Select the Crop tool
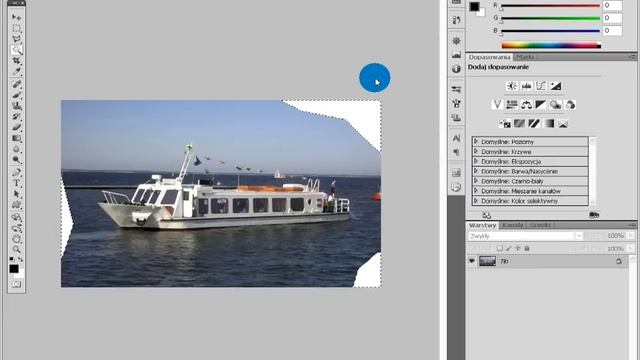 [16, 61]
